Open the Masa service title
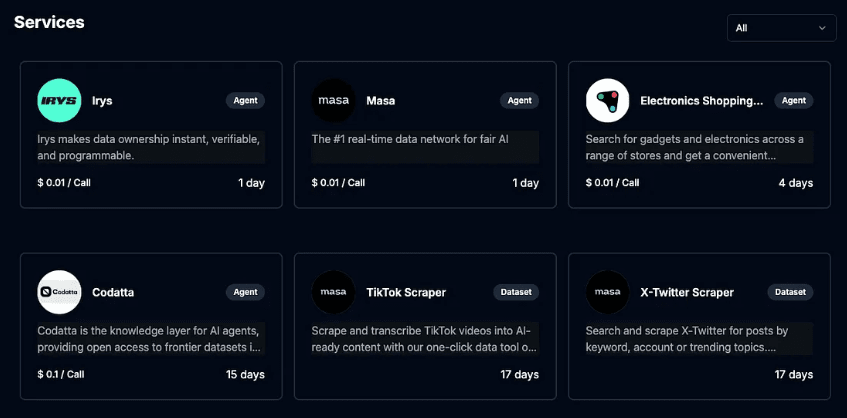 pos(381,101)
